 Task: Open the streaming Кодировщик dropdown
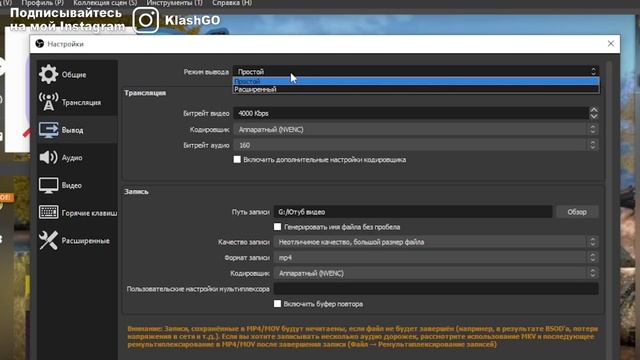coord(416,129)
